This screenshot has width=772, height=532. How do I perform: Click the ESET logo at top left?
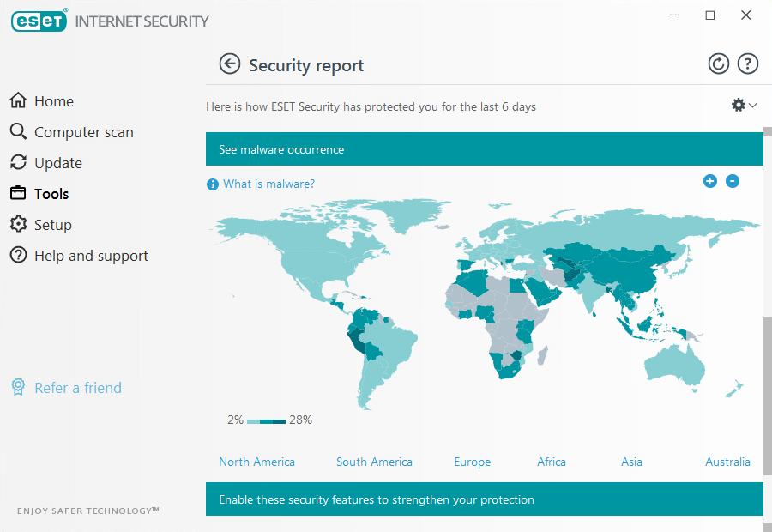(39, 21)
